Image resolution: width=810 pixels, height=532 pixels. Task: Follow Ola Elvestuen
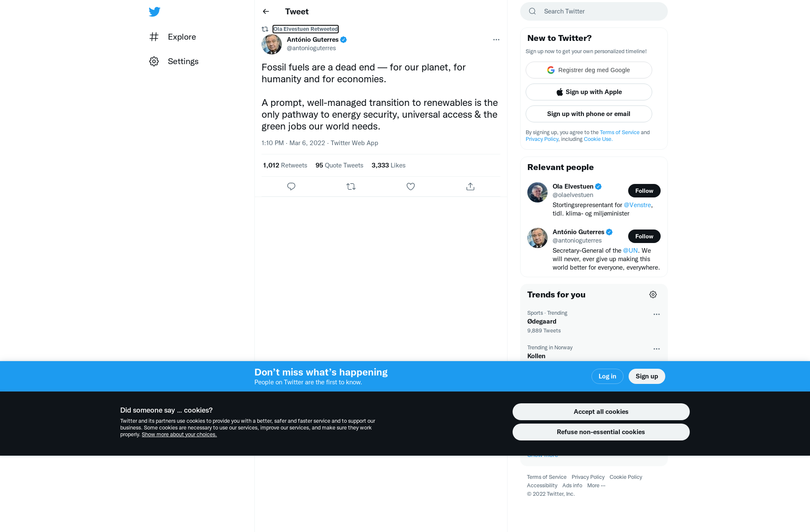pyautogui.click(x=644, y=191)
